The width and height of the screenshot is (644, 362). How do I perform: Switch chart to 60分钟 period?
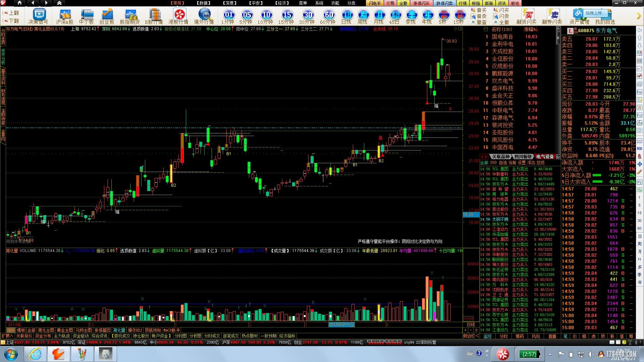pyautogui.click(x=328, y=16)
